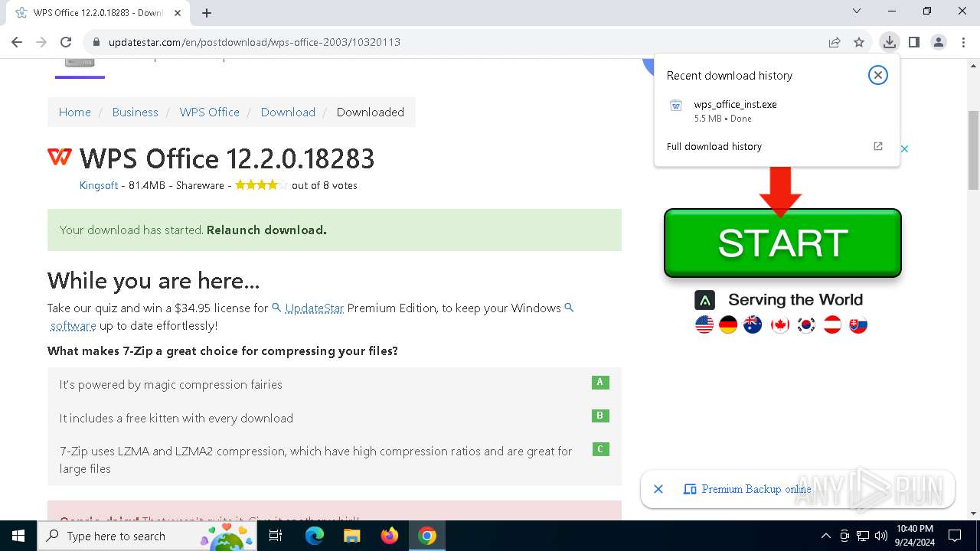Screen dimensions: 980x551
Task: Close the WPS Office browser tab
Action: pos(178,12)
